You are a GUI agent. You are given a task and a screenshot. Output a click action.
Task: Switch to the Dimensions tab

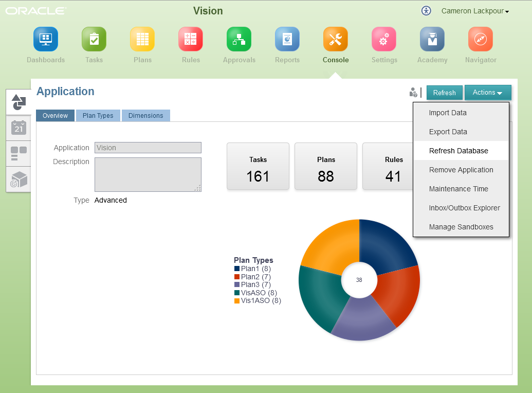click(146, 116)
